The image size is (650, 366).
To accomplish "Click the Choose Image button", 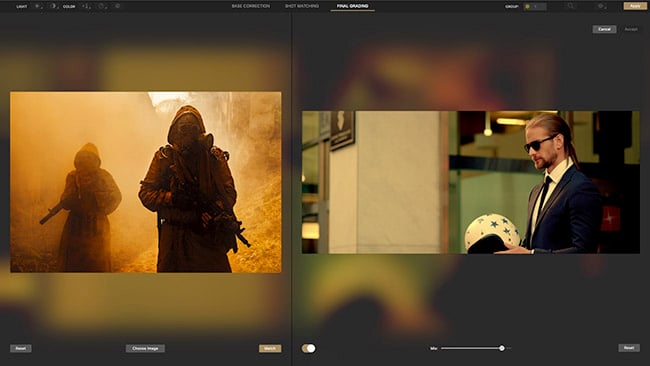I will click(145, 348).
